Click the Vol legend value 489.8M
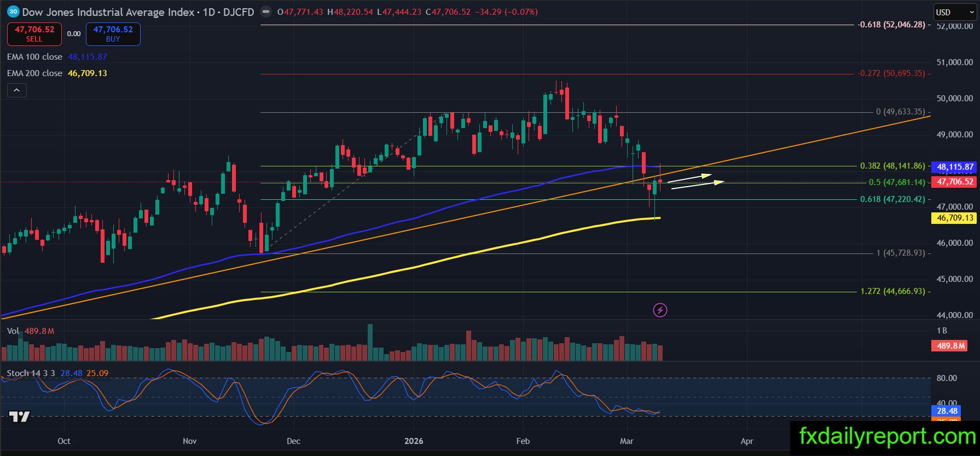The width and height of the screenshot is (980, 456). (x=39, y=331)
